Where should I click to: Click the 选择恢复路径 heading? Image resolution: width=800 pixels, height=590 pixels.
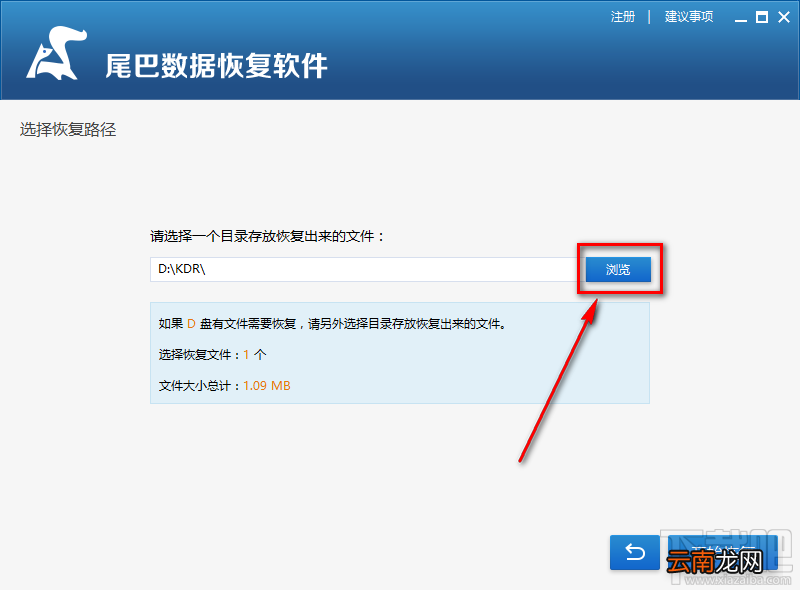(x=68, y=130)
